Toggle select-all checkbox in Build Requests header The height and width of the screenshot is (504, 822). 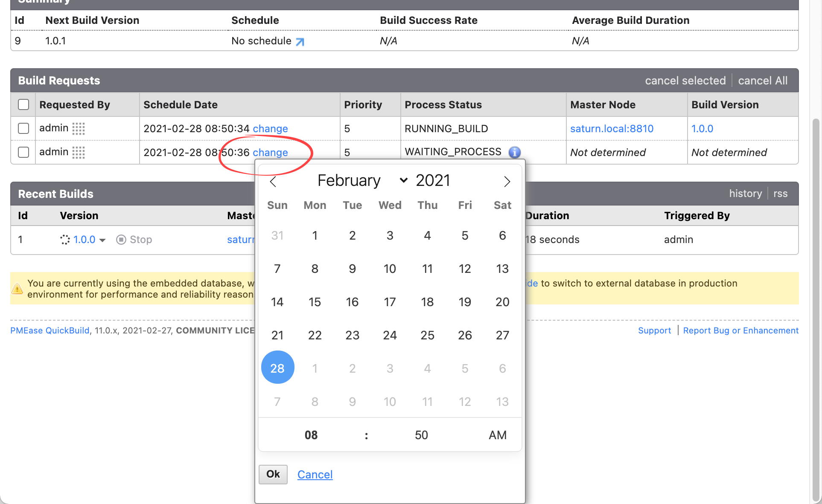pos(23,104)
